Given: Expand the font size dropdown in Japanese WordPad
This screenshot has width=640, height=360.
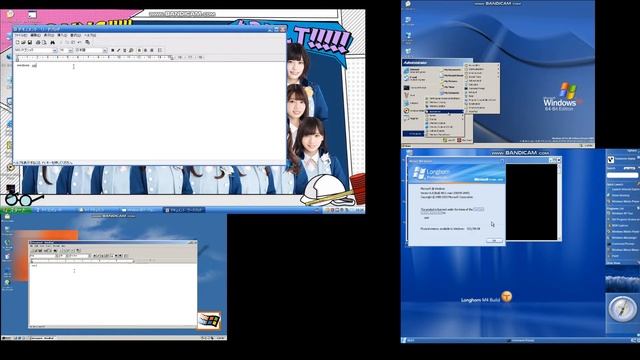Looking at the screenshot, I should (71, 50).
